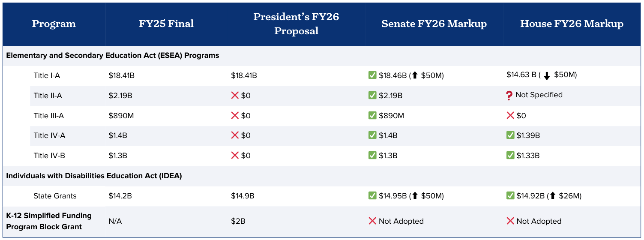The height and width of the screenshot is (240, 644).
Task: Click the green checkmark beside Senate Title I-A
Action: click(x=372, y=75)
